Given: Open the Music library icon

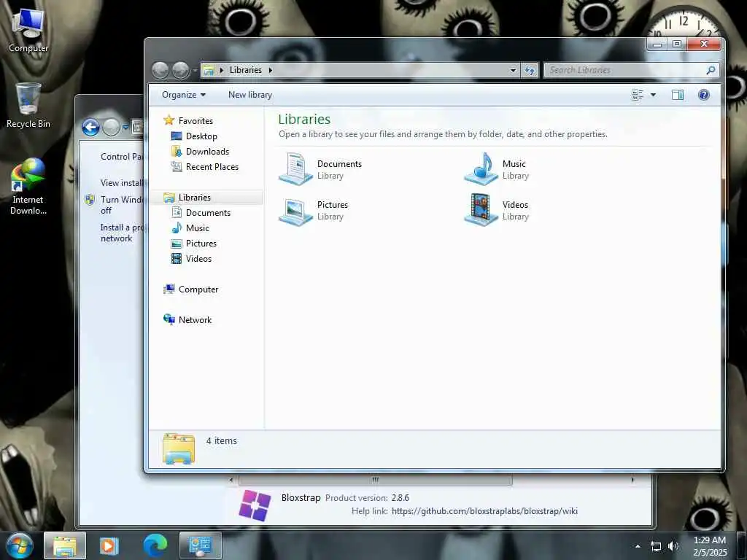Looking at the screenshot, I should coord(481,169).
